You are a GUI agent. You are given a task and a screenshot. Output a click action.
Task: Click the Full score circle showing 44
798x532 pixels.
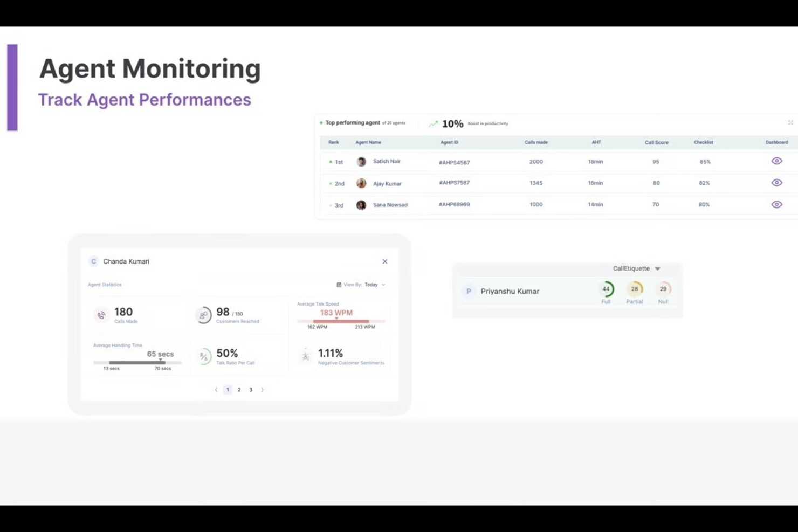(x=606, y=289)
